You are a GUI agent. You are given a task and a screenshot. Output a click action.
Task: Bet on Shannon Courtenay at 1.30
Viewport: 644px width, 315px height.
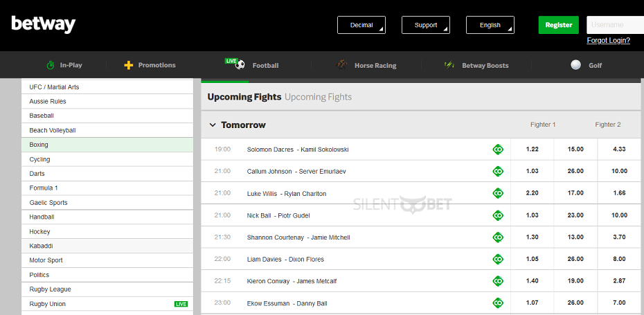coord(533,237)
